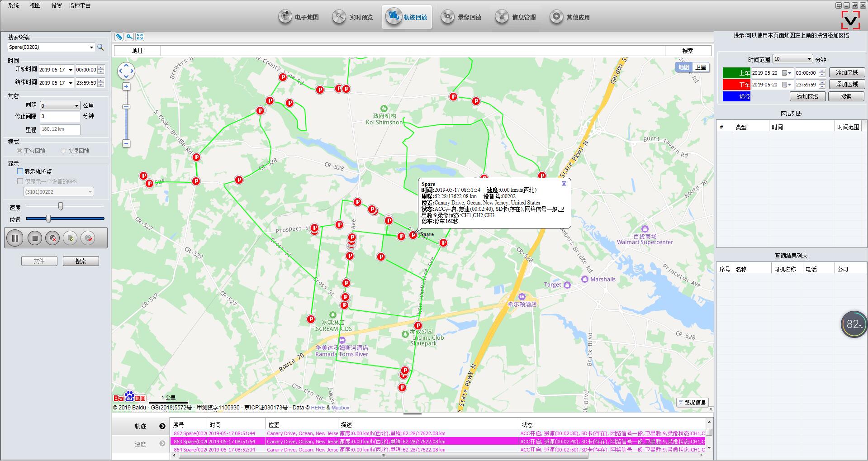
Task: Open 开始时间 date dropdown
Action: (x=71, y=70)
